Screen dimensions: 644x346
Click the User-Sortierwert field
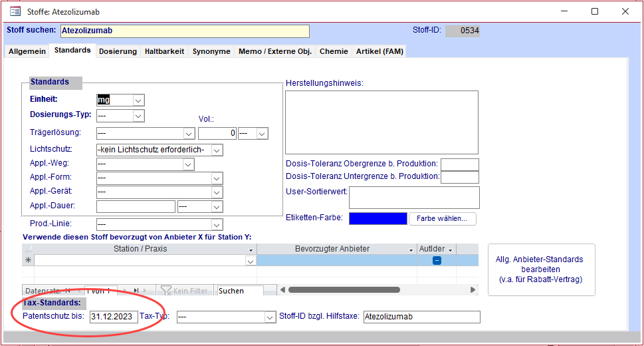pos(414,198)
